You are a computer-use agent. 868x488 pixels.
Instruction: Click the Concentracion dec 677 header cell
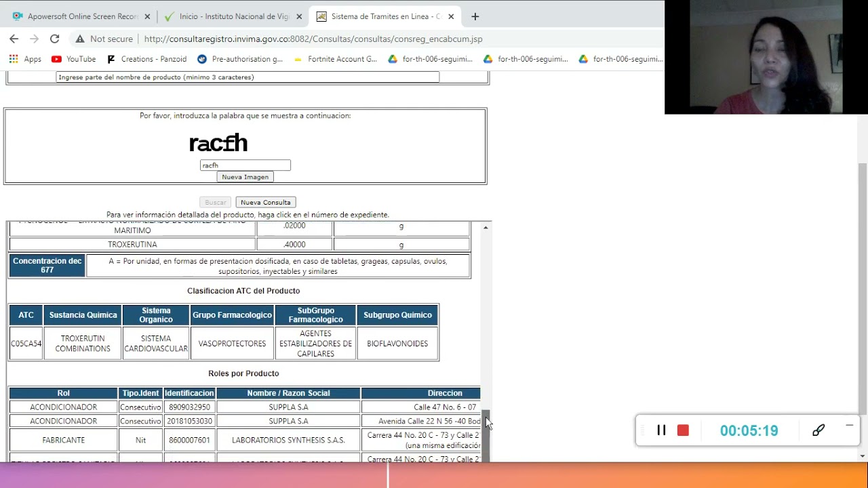click(47, 266)
